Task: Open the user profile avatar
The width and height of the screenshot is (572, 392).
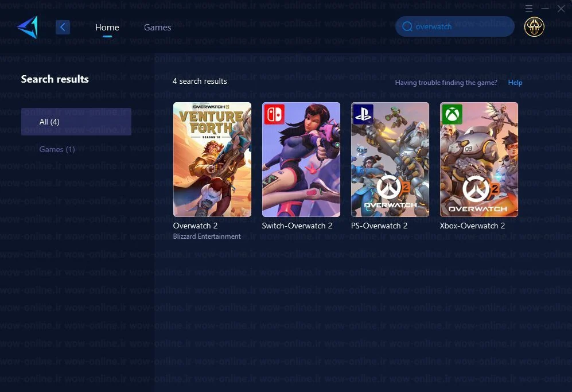Action: tap(534, 26)
